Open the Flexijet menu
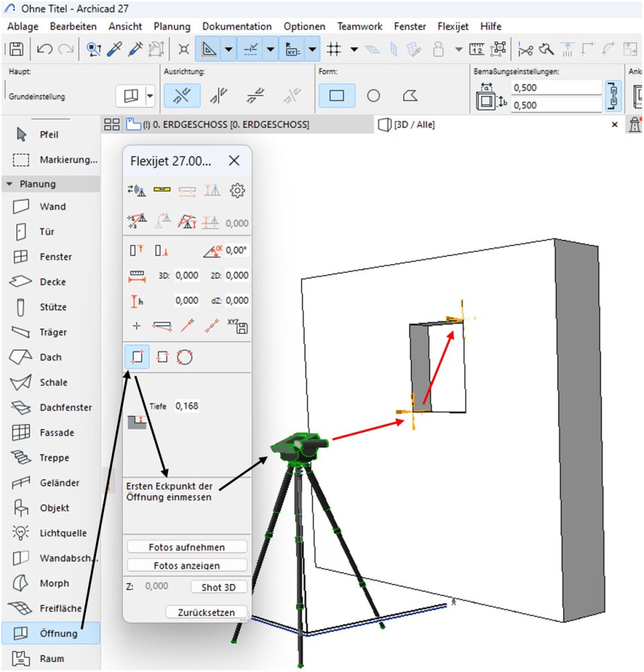The image size is (644, 672). coord(453,27)
